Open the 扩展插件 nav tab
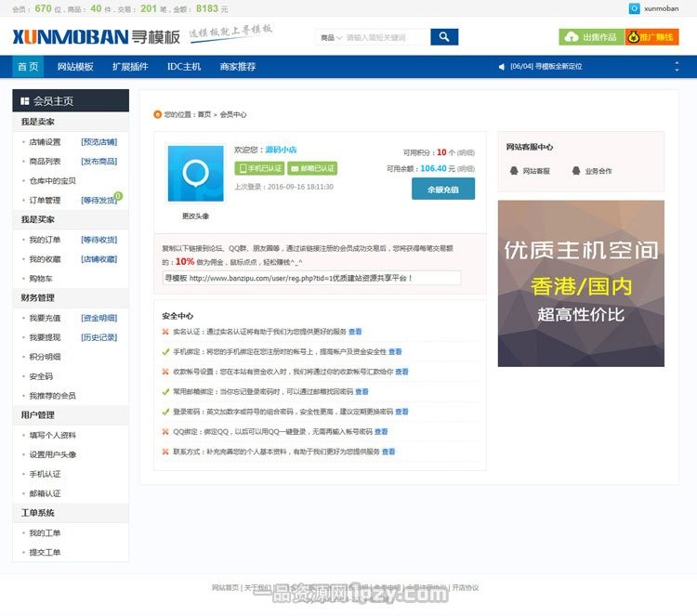The image size is (697, 616). pyautogui.click(x=130, y=67)
